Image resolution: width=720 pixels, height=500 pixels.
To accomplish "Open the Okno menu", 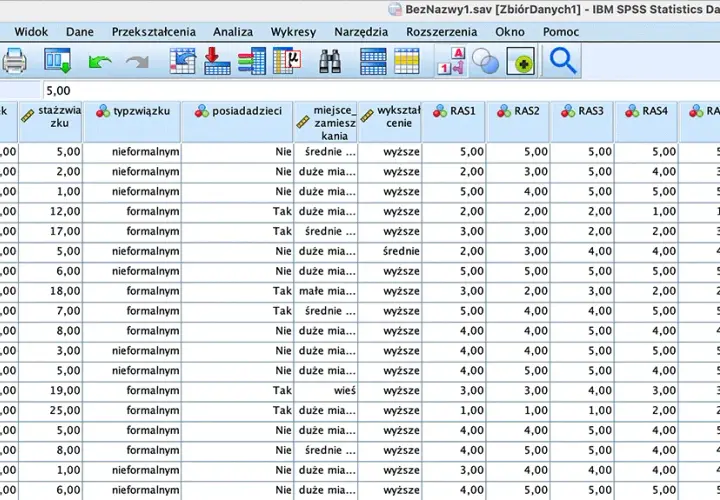I will pyautogui.click(x=510, y=32).
